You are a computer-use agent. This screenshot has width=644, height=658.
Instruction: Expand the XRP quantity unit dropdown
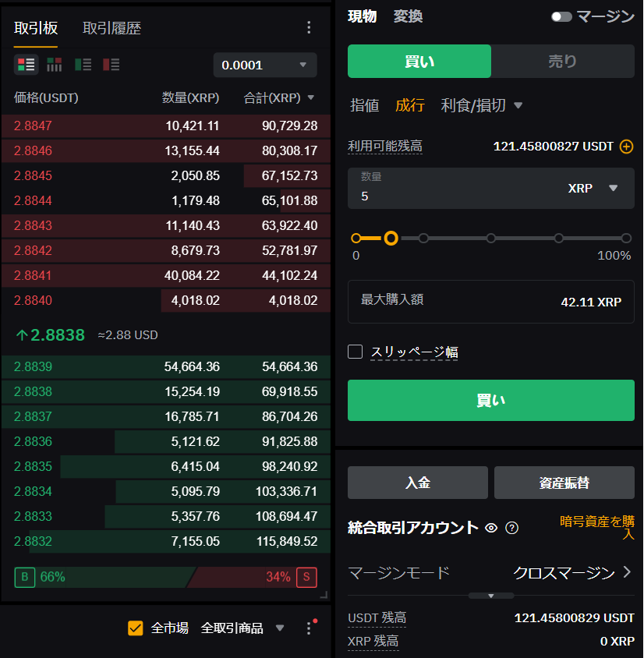coord(613,188)
